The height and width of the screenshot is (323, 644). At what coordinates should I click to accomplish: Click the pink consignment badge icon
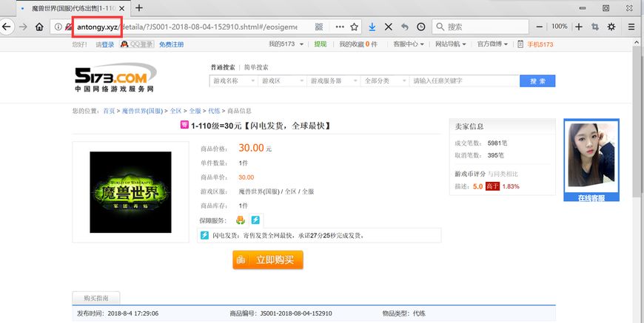[184, 125]
